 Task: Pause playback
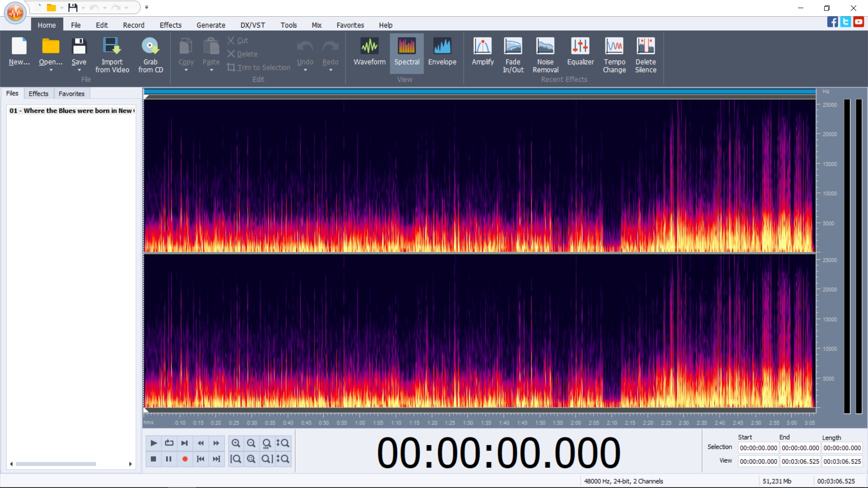[169, 459]
